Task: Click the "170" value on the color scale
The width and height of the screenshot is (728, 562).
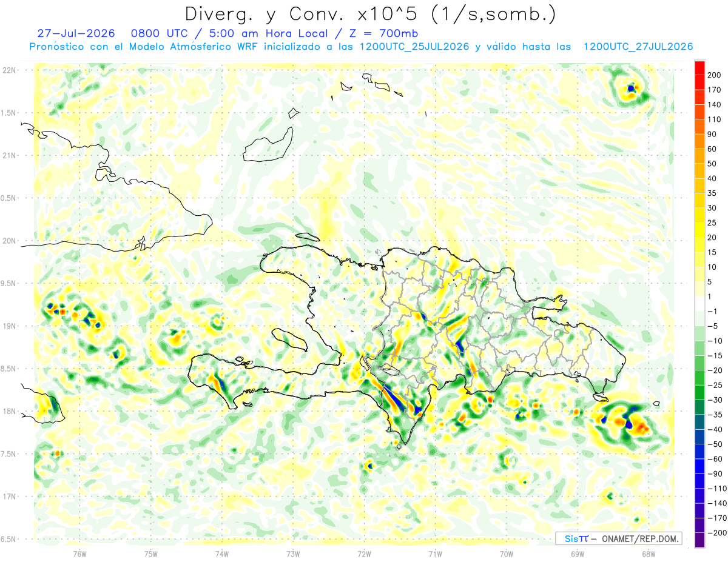Action: 714,90
